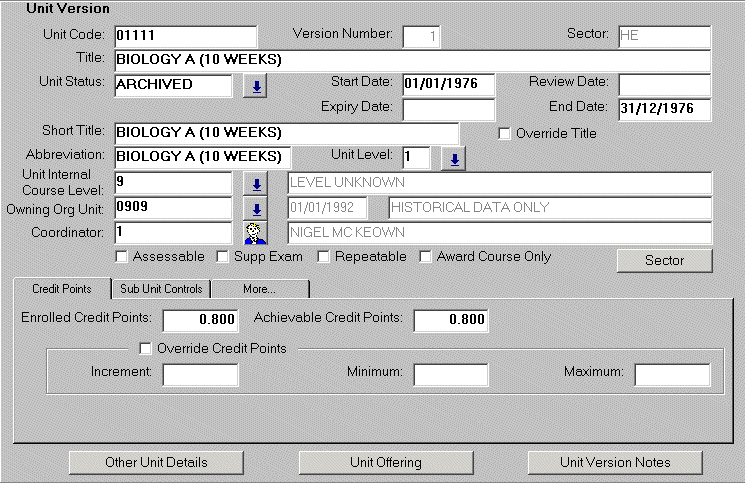
Task: Enable Award Course Only checkbox
Action: coord(427,257)
